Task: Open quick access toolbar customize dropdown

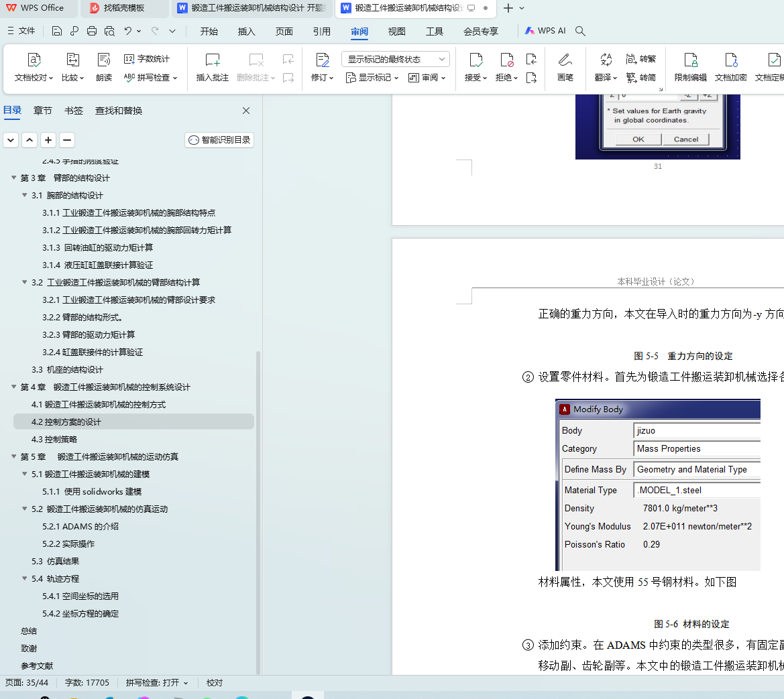Action: 172,31
